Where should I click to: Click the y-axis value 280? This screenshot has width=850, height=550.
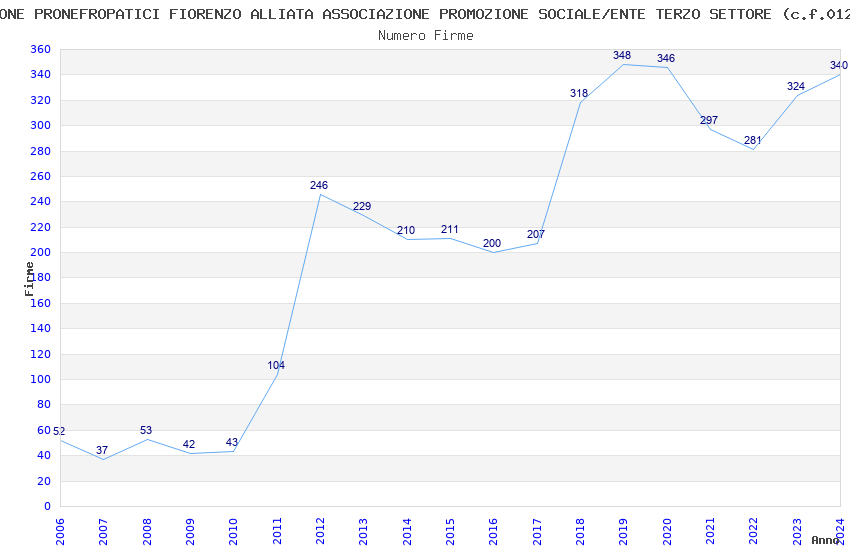coord(41,151)
